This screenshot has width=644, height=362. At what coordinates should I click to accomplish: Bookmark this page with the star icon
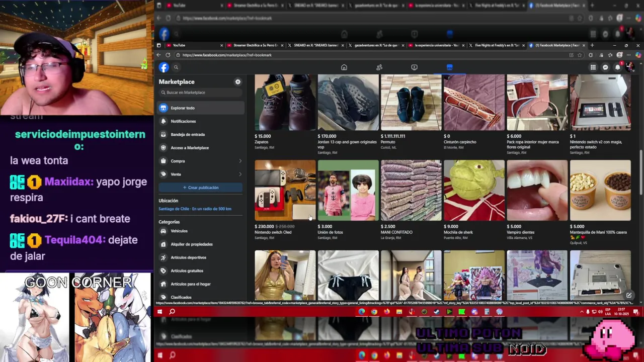click(580, 55)
